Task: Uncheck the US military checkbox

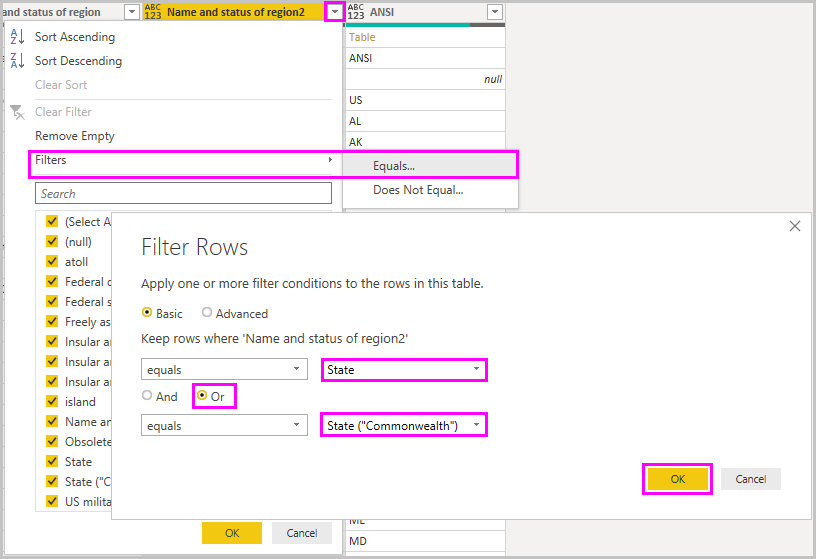Action: 52,501
